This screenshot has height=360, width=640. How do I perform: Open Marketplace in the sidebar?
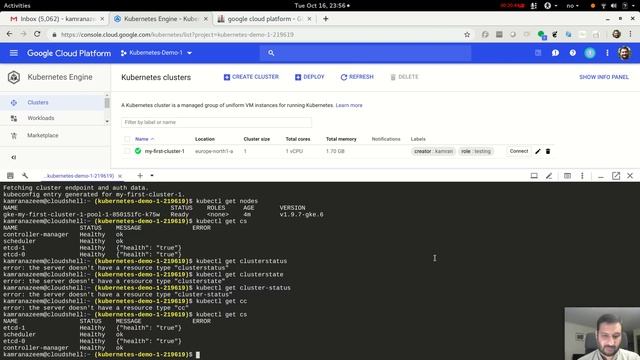[42, 135]
